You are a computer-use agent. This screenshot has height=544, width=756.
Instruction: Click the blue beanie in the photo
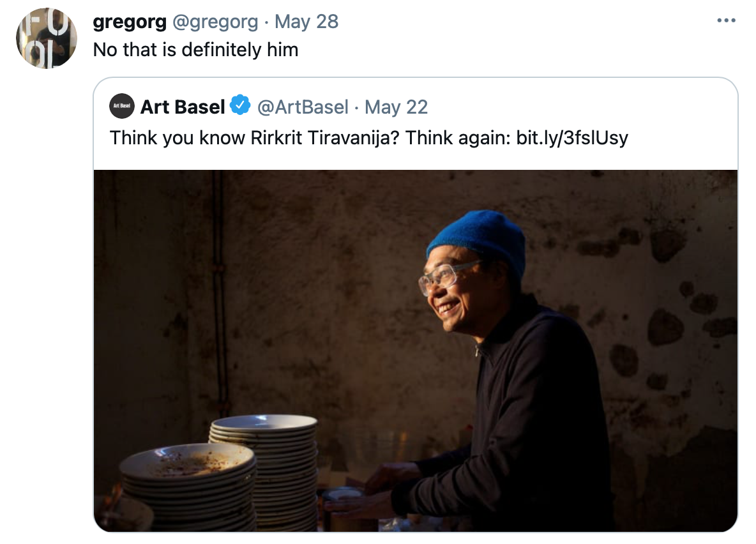[478, 238]
